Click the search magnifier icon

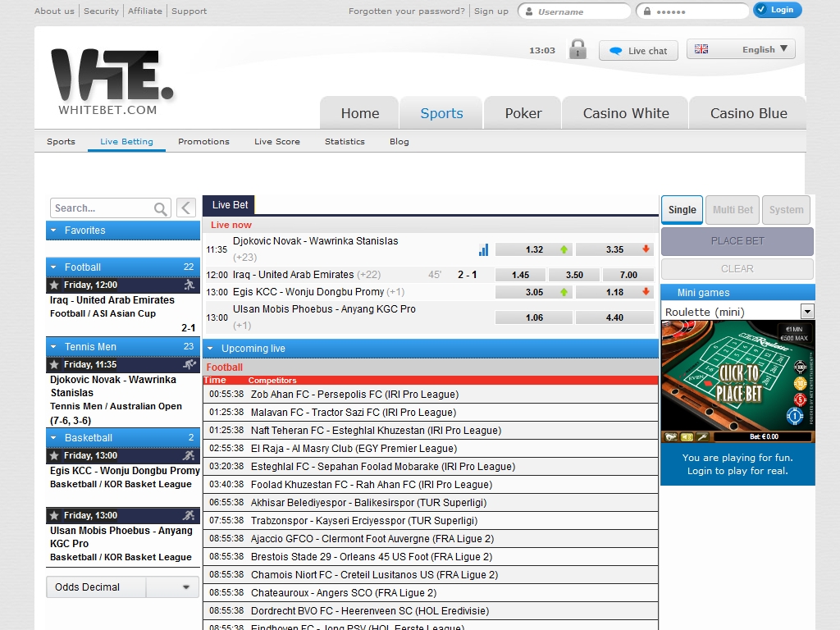pos(161,208)
